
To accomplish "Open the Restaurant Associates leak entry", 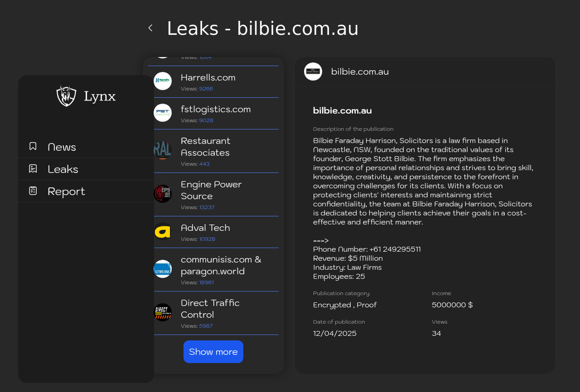I will (x=213, y=151).
